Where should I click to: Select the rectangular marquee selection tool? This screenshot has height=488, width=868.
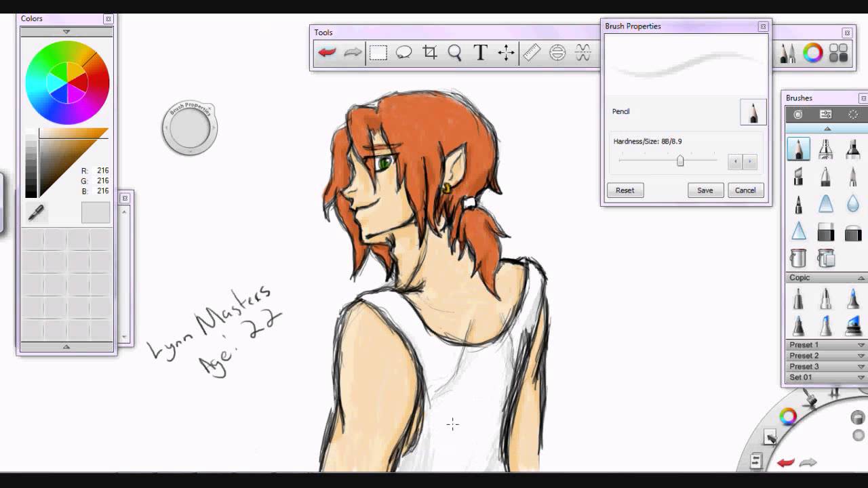(x=378, y=53)
